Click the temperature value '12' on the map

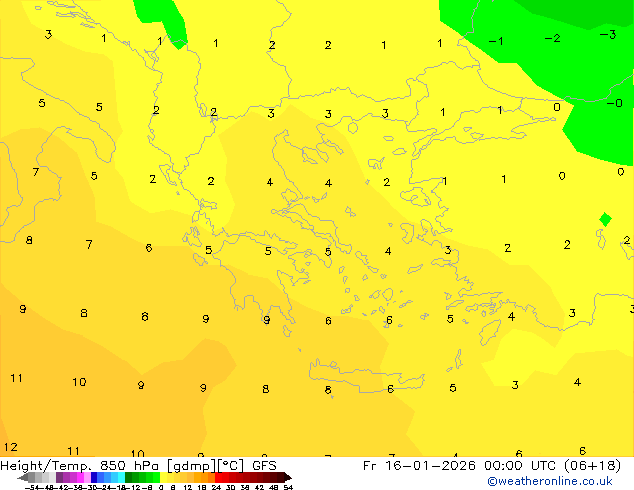point(11,447)
